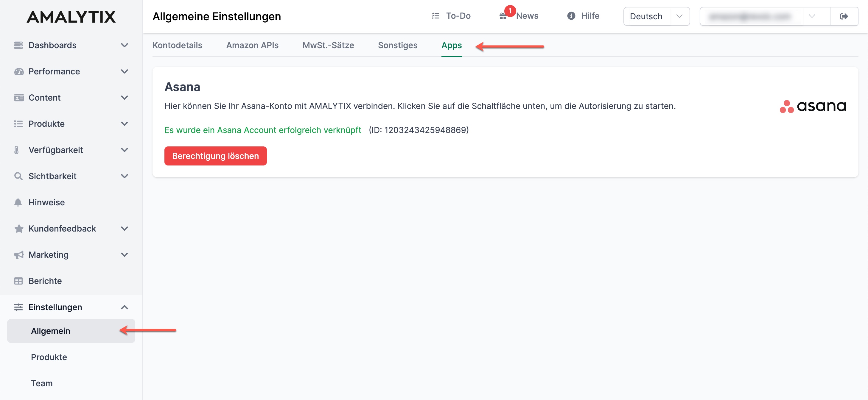
Task: Click the logout icon button
Action: pyautogui.click(x=844, y=16)
